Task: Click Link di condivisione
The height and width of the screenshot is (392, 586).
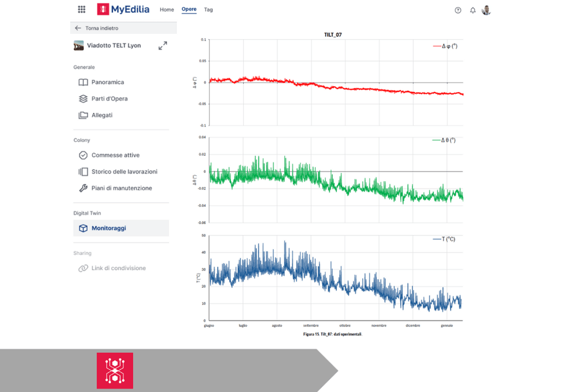Action: [x=118, y=268]
